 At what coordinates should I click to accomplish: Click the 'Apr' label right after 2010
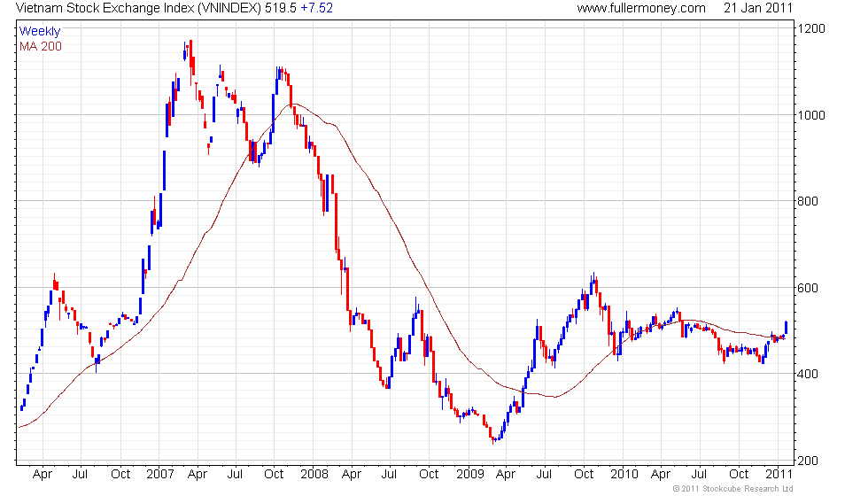click(661, 475)
